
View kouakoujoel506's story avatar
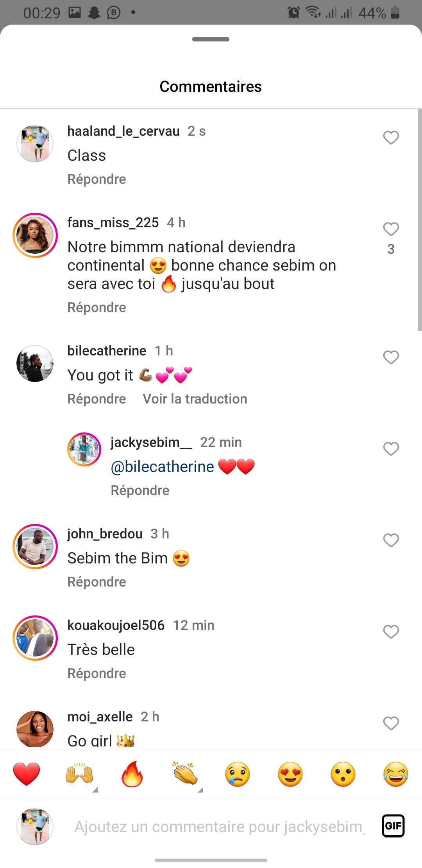tap(35, 638)
